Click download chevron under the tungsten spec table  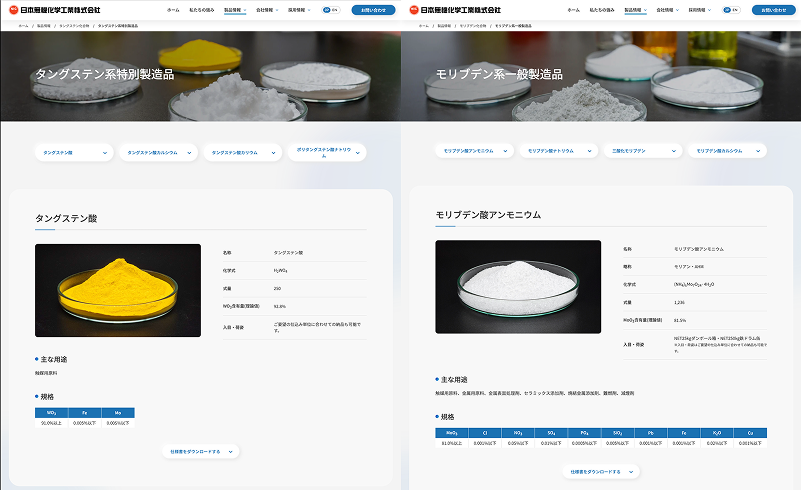tap(232, 452)
